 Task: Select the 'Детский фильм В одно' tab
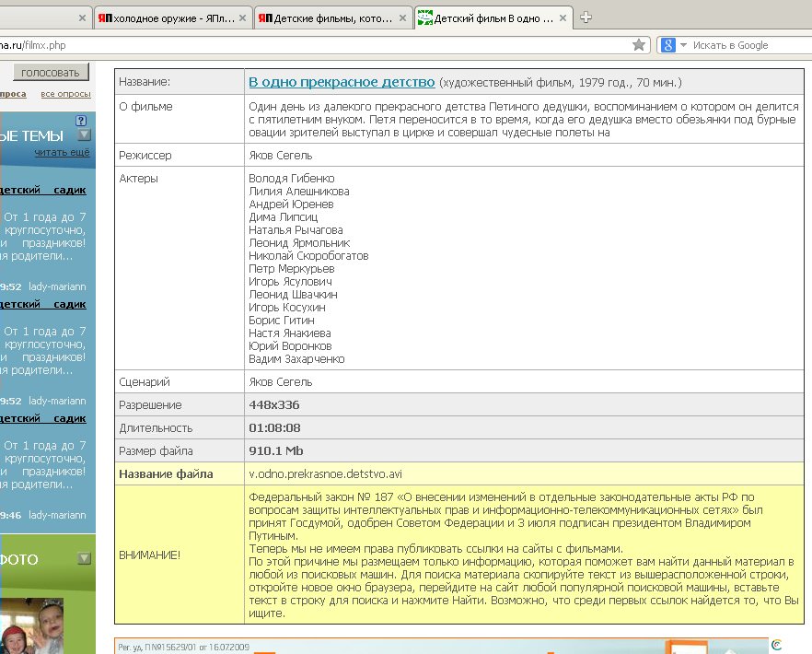coord(486,18)
